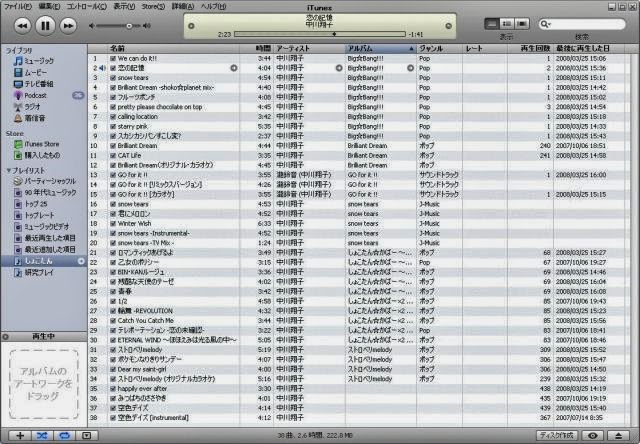Select 最近追加した項目 playlist
The width and height of the screenshot is (640, 444).
click(x=50, y=249)
